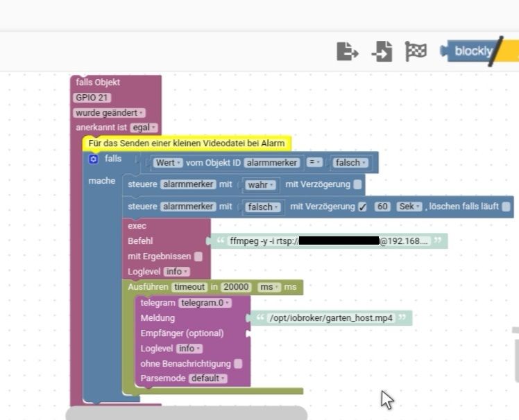519x420 pixels.
Task: Click the ffmpeg command text field
Action: (329, 241)
